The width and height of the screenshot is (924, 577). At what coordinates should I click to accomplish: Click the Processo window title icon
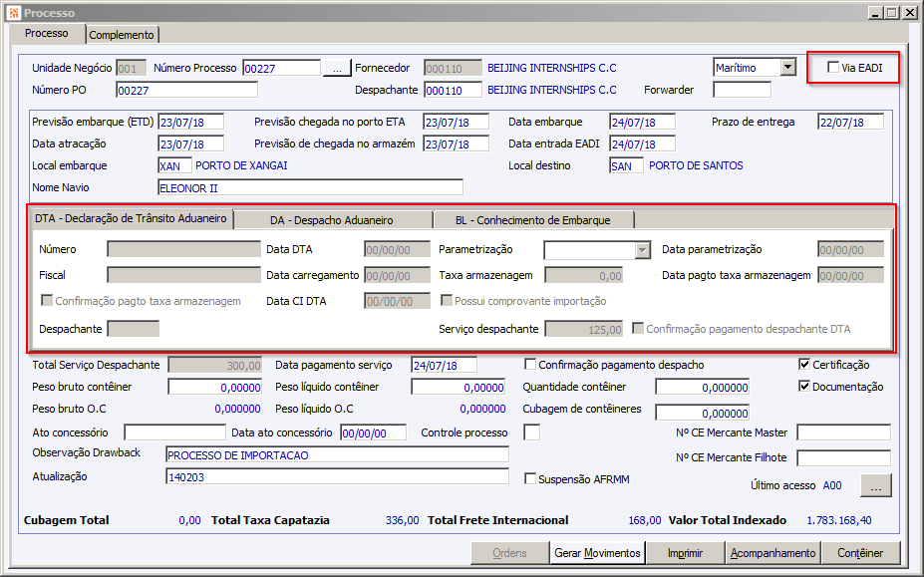pyautogui.click(x=14, y=12)
